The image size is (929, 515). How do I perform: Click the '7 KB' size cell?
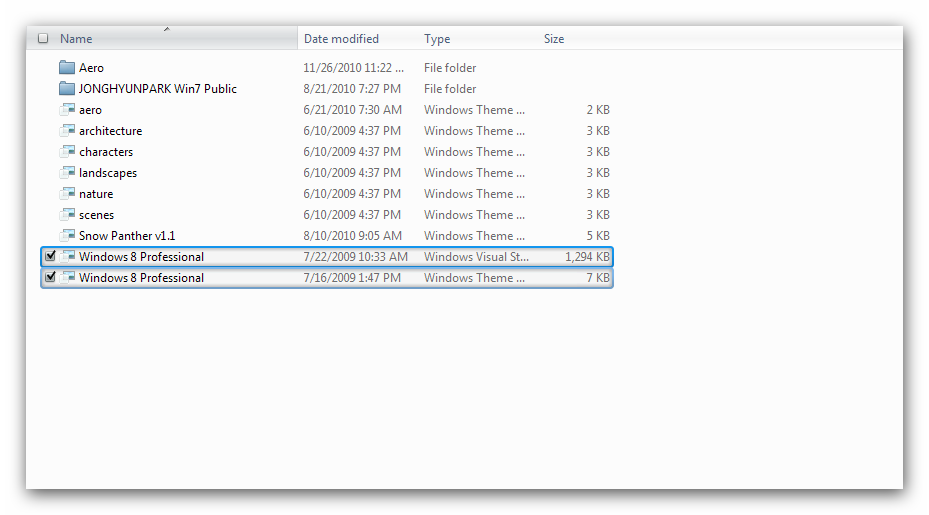click(598, 278)
